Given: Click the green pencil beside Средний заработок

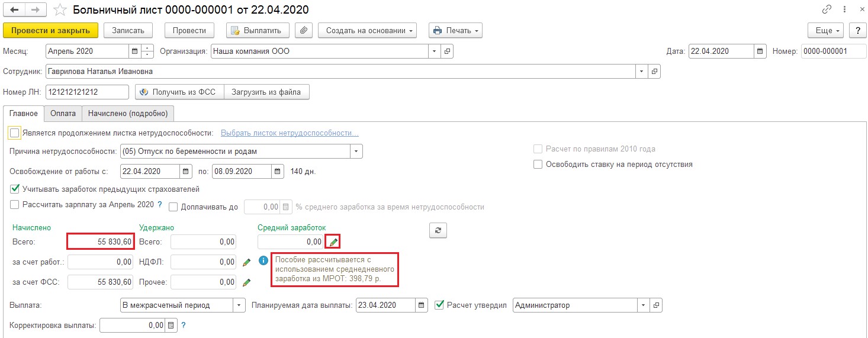Looking at the screenshot, I should [x=333, y=242].
